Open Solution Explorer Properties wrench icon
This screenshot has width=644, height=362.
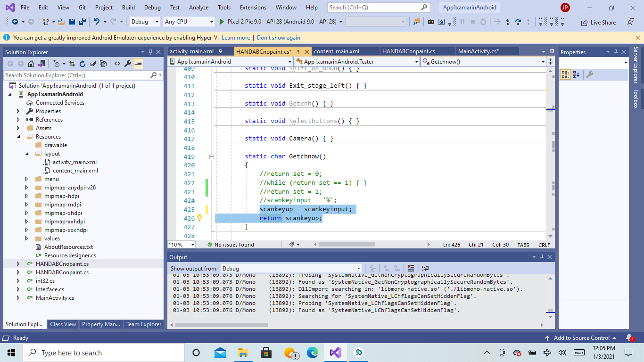[127, 64]
